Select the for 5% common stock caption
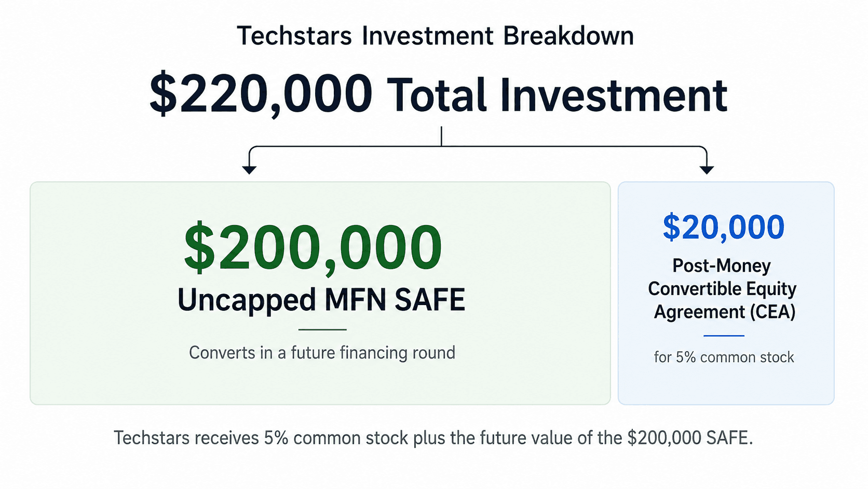 click(x=724, y=358)
